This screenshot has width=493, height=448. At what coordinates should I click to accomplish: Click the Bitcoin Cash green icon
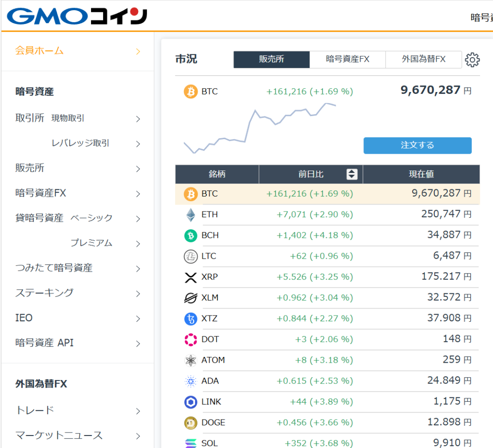click(x=191, y=236)
